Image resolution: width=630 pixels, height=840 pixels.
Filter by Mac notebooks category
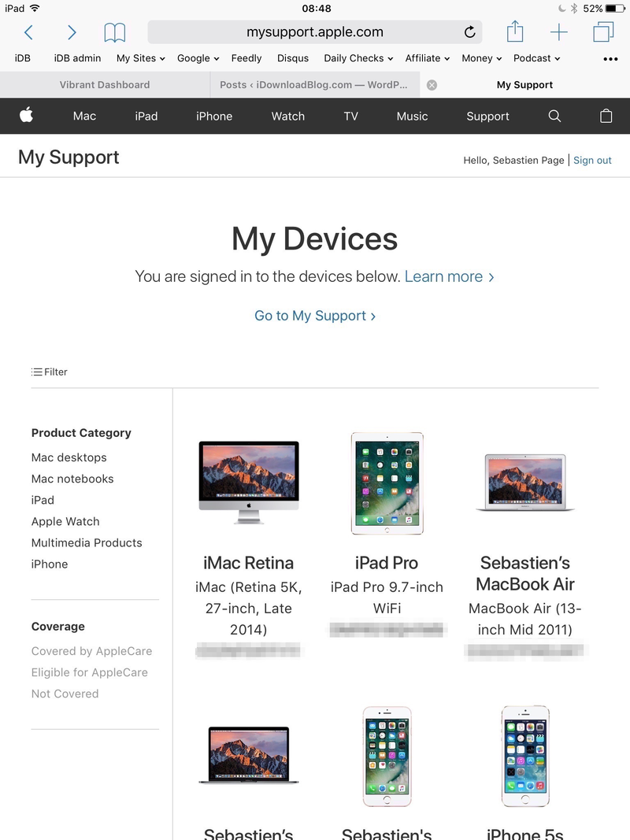pos(72,479)
